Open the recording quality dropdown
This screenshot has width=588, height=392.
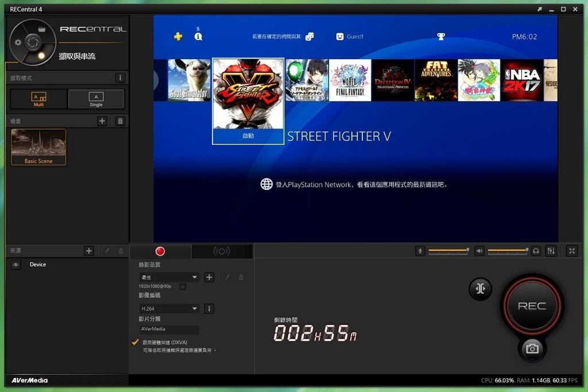tap(169, 277)
